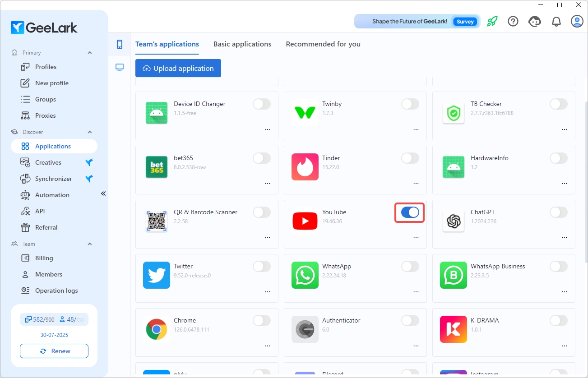Screen dimensions: 588x378
Task: Open Billing in the sidebar
Action: tap(54, 258)
